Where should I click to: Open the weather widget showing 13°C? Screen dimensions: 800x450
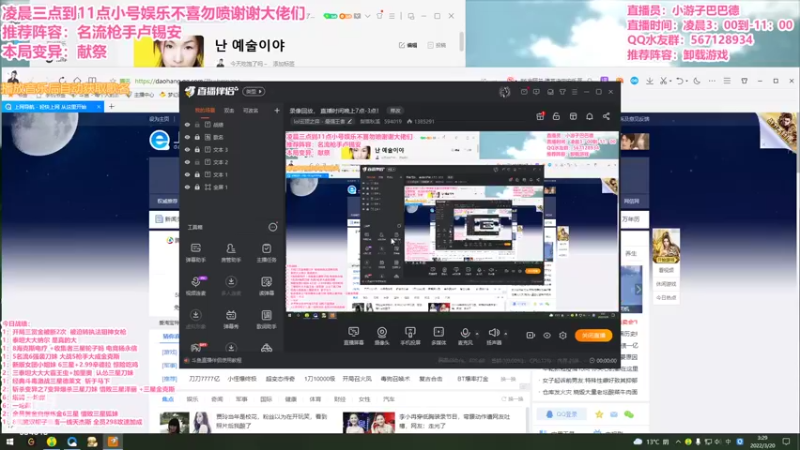[x=651, y=441]
